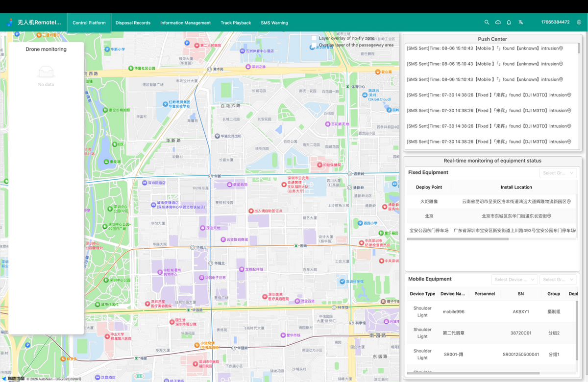Click the 高德地图 AutoNavi logo link
588x382 pixels.
click(x=12, y=379)
